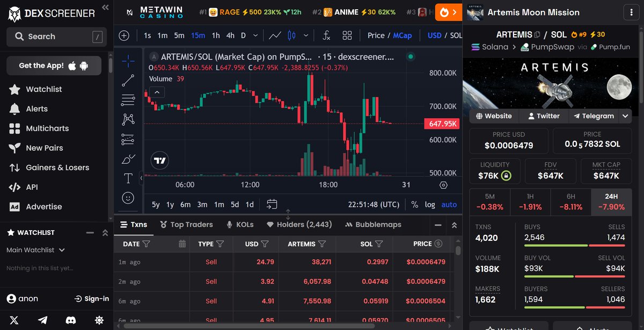Set chart range to 5d

point(235,204)
